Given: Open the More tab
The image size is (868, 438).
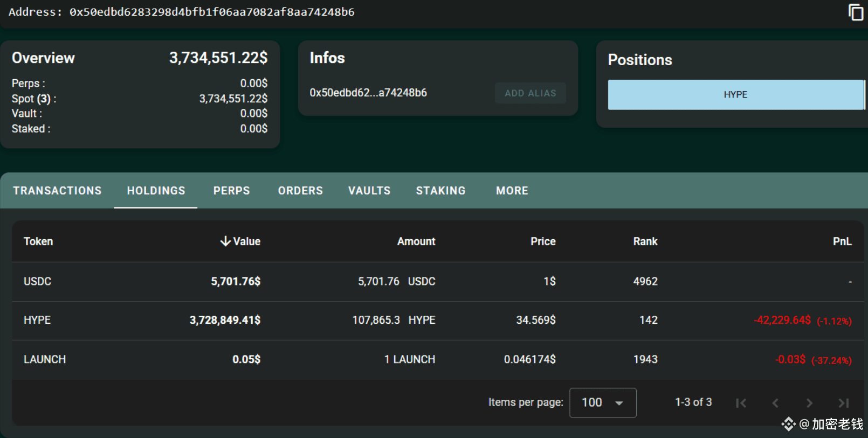Looking at the screenshot, I should 512,191.
